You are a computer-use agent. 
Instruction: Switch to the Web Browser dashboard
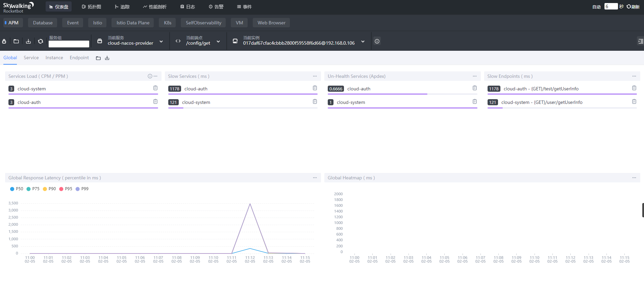pyautogui.click(x=271, y=23)
